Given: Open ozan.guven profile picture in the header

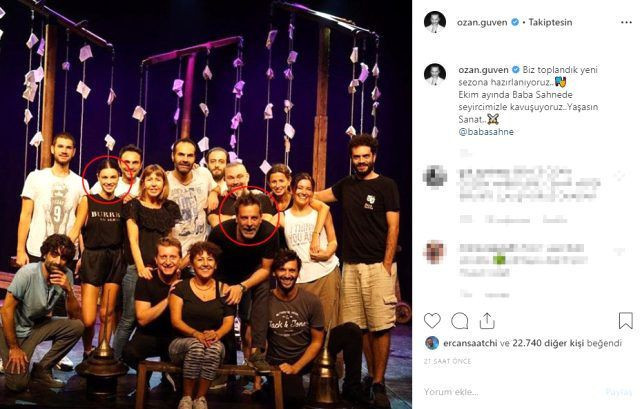Looking at the screenshot, I should (435, 22).
